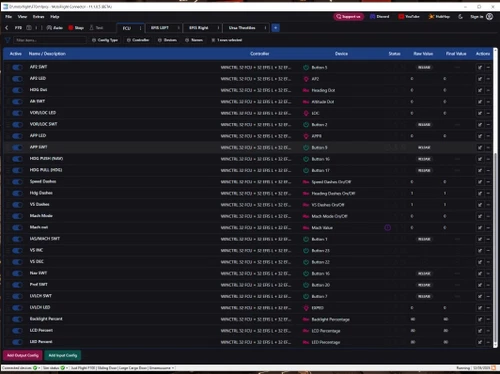
Task: Toggle the APP SWT active switch
Action: (x=17, y=147)
